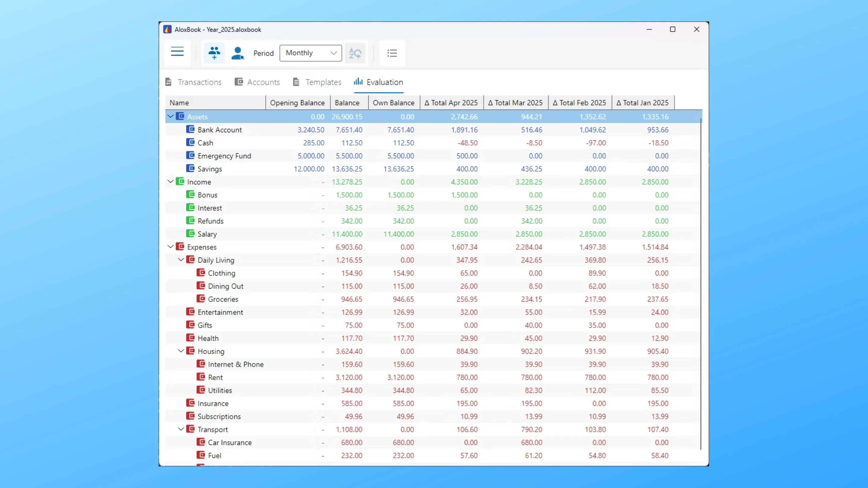Open the list view icon in toolbar
Screen dimensions: 868x488
coord(392,53)
